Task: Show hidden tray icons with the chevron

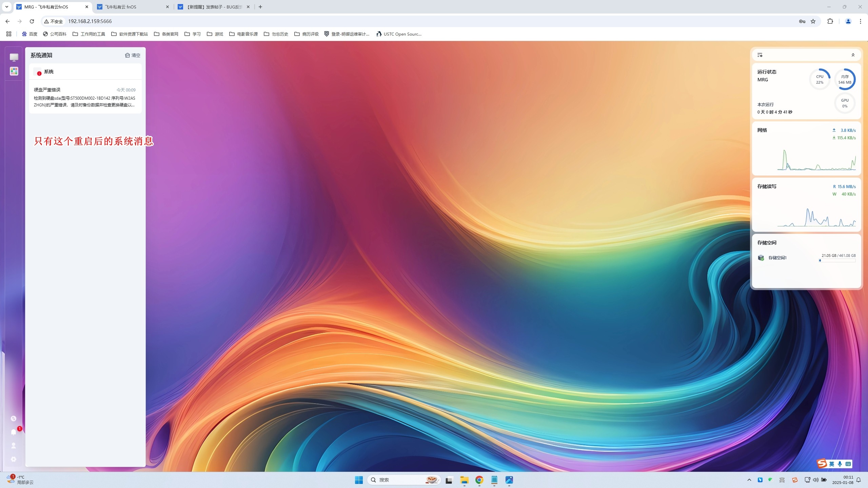Action: click(x=749, y=480)
